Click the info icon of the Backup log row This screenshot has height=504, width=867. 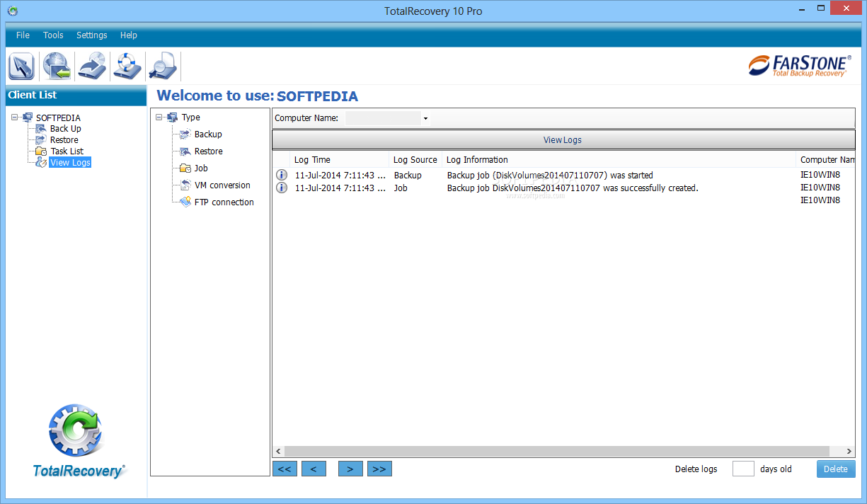282,175
